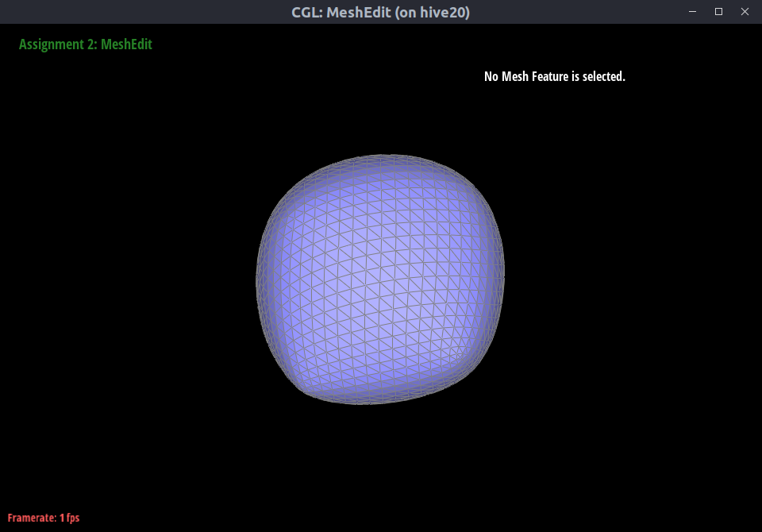Close the MeshEdit window
Viewport: 762px width, 532px height.
(x=745, y=12)
